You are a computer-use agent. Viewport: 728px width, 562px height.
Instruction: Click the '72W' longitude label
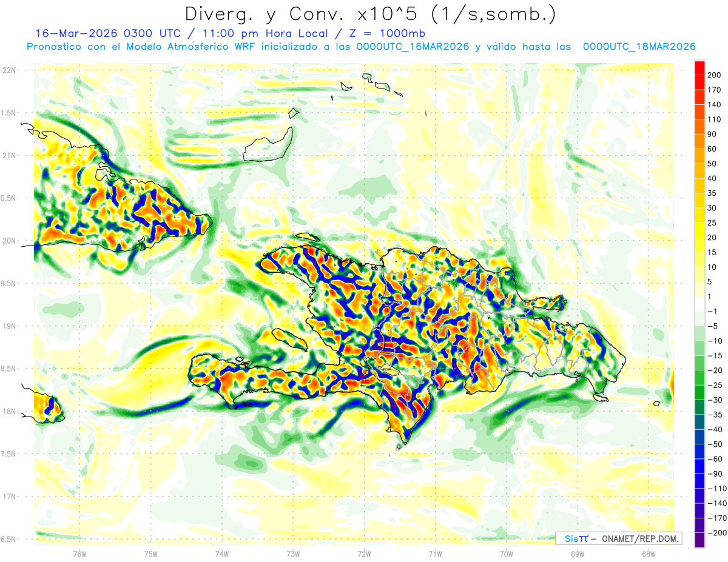[x=364, y=554]
